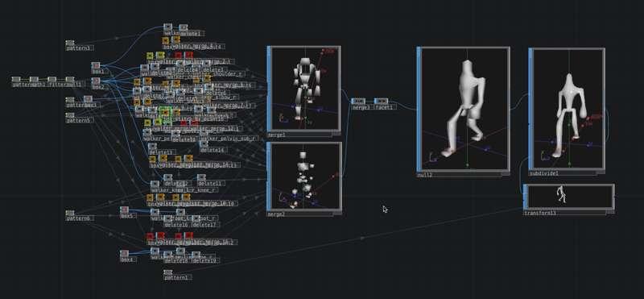Click the delete18 label text
644x299 pixels.
pos(176,260)
